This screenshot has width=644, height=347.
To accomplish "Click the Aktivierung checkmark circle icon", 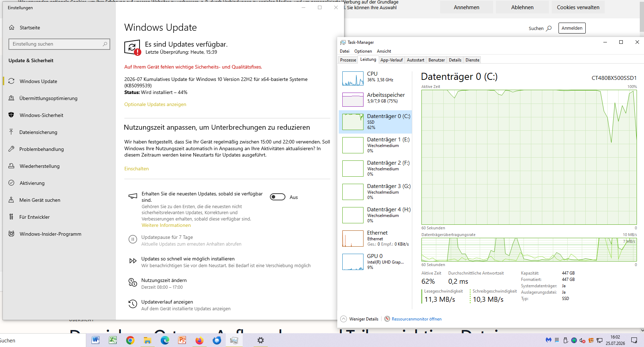I will point(11,183).
